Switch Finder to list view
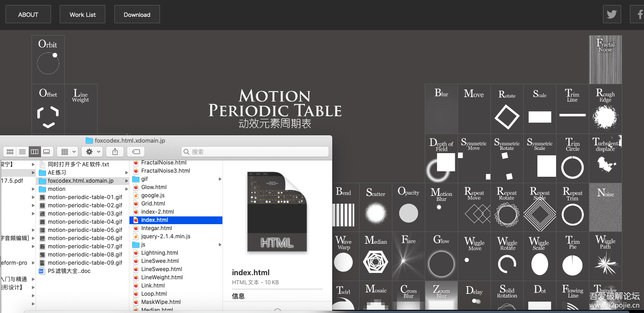The width and height of the screenshot is (644, 313). pyautogui.click(x=22, y=151)
